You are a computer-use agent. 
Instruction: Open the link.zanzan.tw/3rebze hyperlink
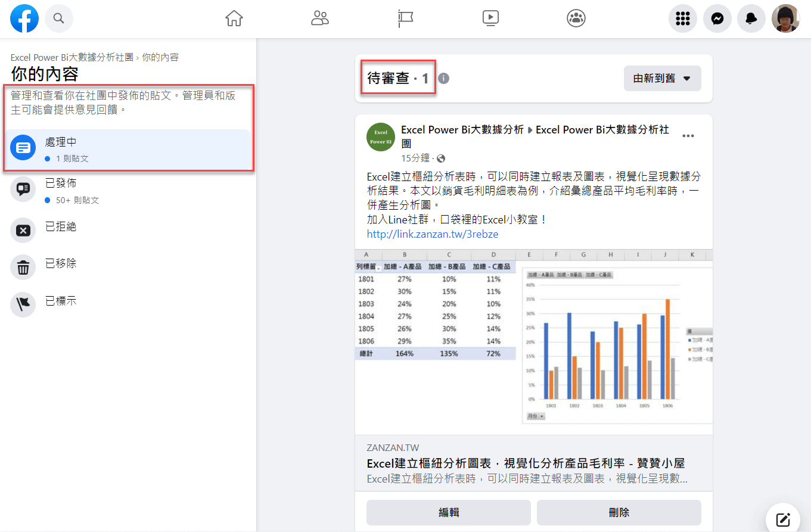coord(433,234)
